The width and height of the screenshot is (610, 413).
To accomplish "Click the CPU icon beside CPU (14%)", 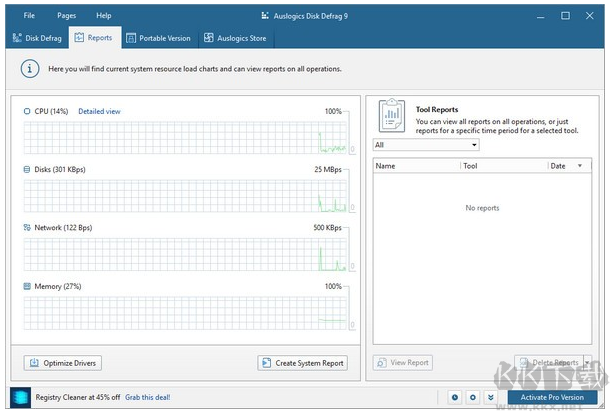I will [x=27, y=111].
